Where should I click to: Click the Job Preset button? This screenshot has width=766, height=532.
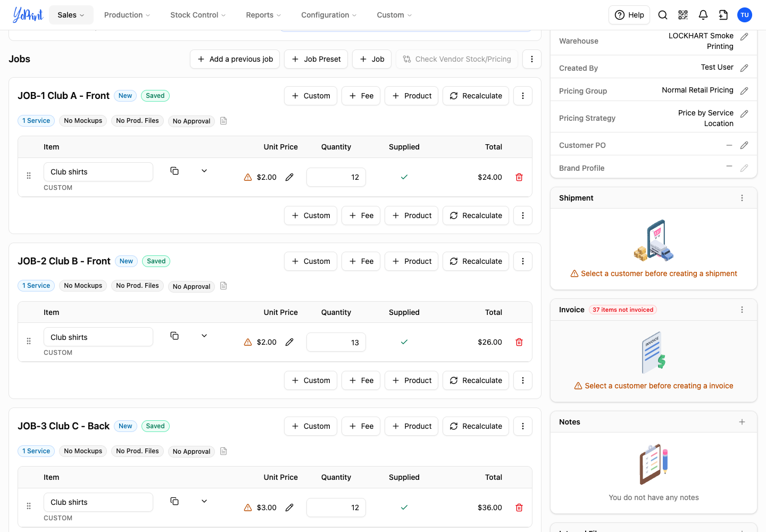pyautogui.click(x=316, y=59)
